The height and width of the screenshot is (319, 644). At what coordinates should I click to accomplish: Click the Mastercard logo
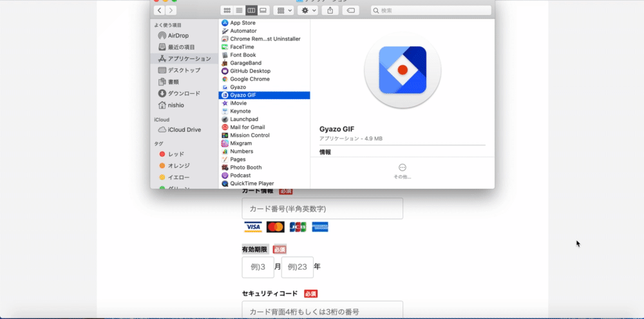275,227
